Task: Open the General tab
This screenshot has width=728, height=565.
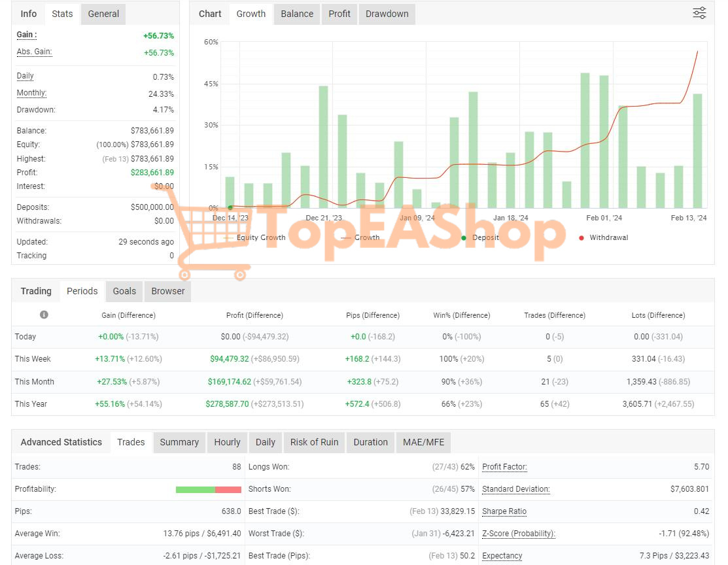Action: pyautogui.click(x=103, y=14)
